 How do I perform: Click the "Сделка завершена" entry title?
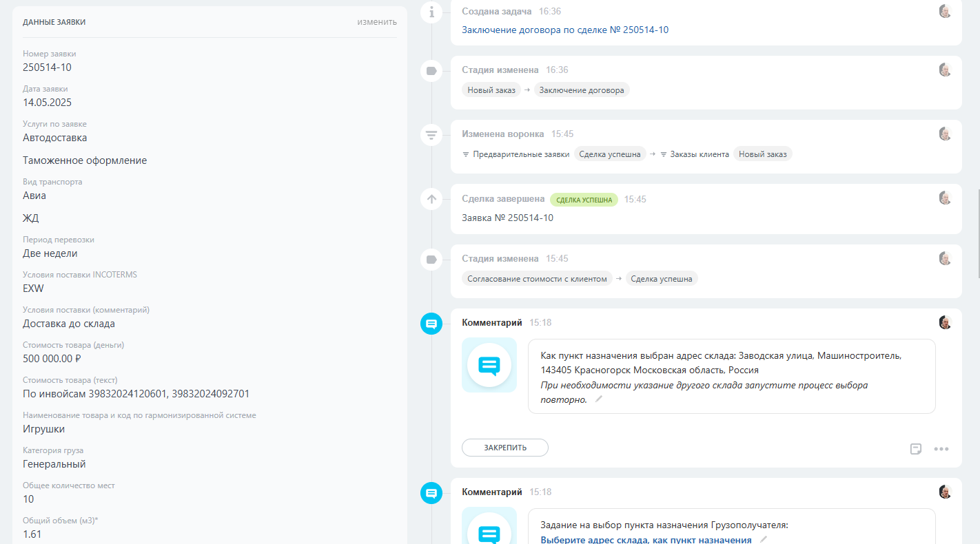503,199
